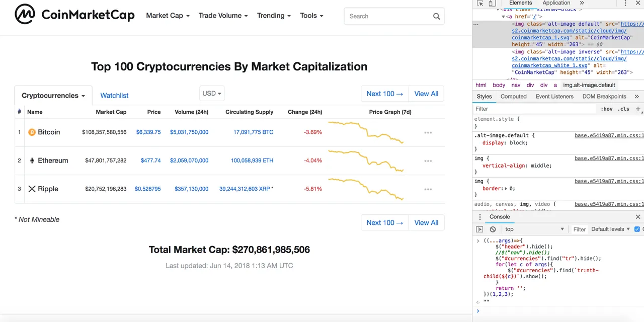
Task: Open the Ripple row more-options ellipsis
Action: tap(428, 190)
